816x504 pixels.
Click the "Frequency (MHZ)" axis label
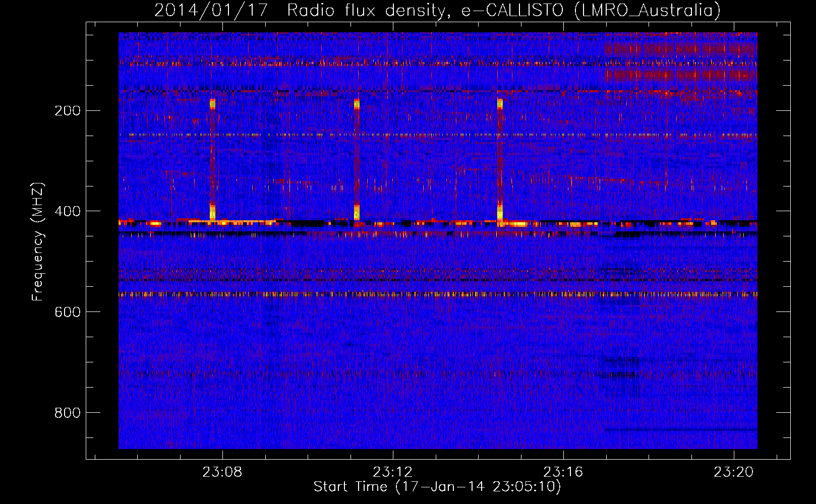coord(38,242)
